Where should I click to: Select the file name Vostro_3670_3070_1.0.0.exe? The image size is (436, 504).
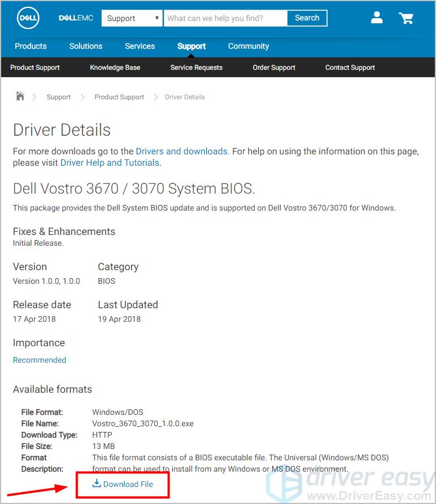tap(143, 423)
